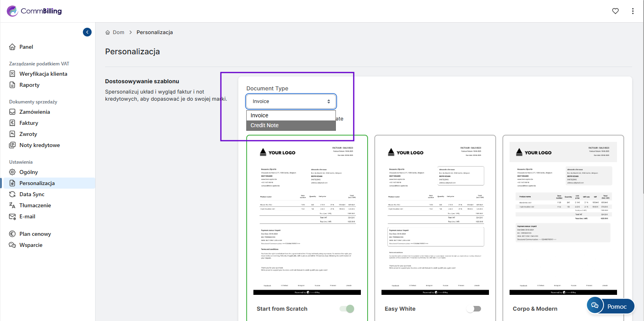Viewport: 644px width, 321px height.
Task: Click the Dom breadcrumb link
Action: coord(118,32)
